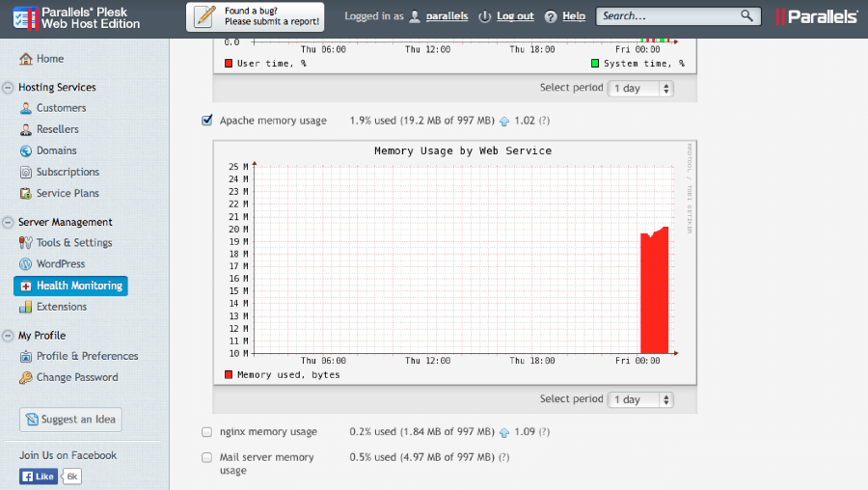868x490 pixels.
Task: Click the Service Plans icon
Action: point(25,193)
